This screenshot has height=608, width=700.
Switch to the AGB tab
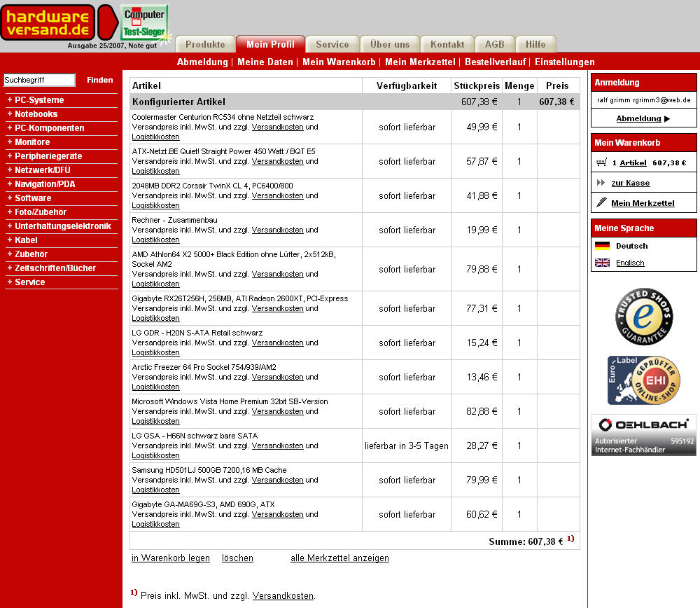coord(495,44)
